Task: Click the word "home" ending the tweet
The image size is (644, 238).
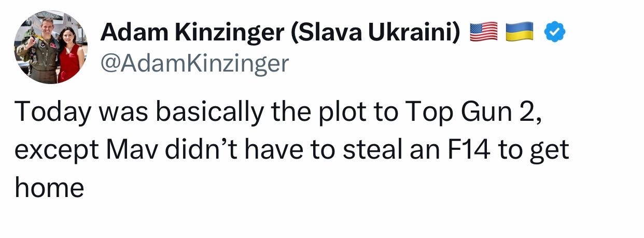Action: [x=49, y=187]
